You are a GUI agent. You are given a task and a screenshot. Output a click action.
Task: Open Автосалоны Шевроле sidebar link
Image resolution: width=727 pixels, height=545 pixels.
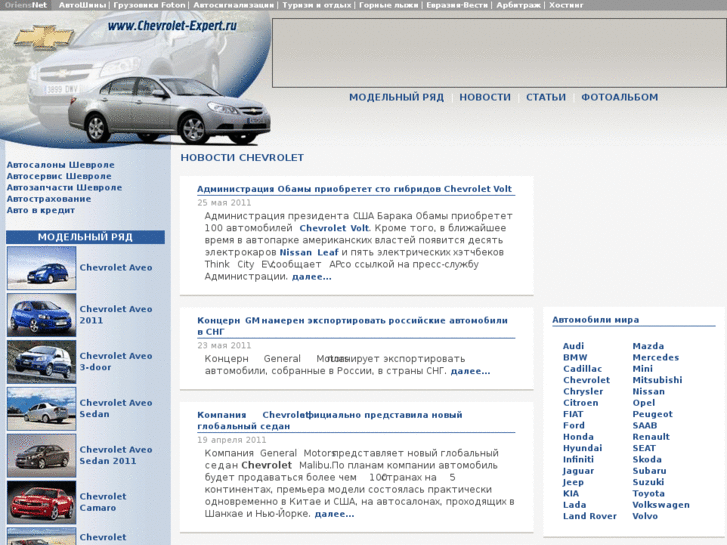coord(60,165)
